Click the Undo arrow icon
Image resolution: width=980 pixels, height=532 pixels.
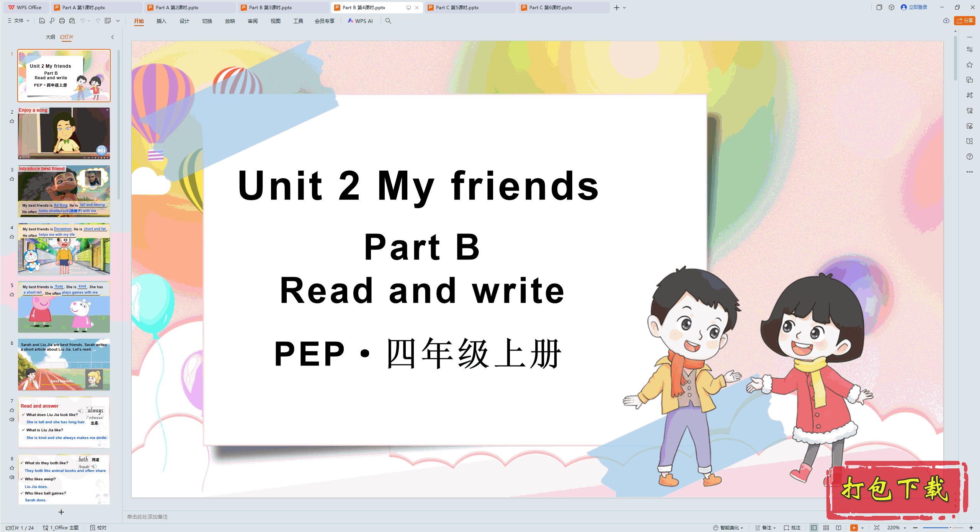coord(82,21)
